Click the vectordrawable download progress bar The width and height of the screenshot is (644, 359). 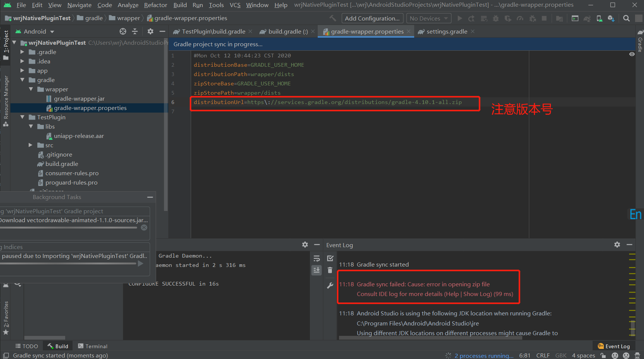click(69, 227)
